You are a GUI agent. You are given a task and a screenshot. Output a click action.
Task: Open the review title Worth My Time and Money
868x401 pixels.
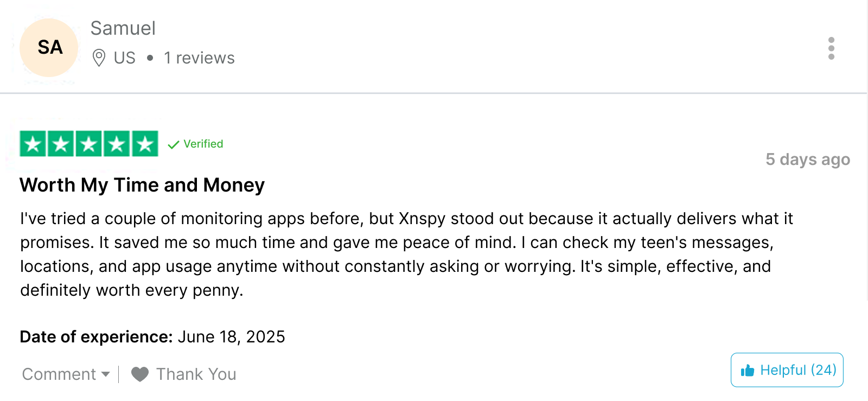142,185
